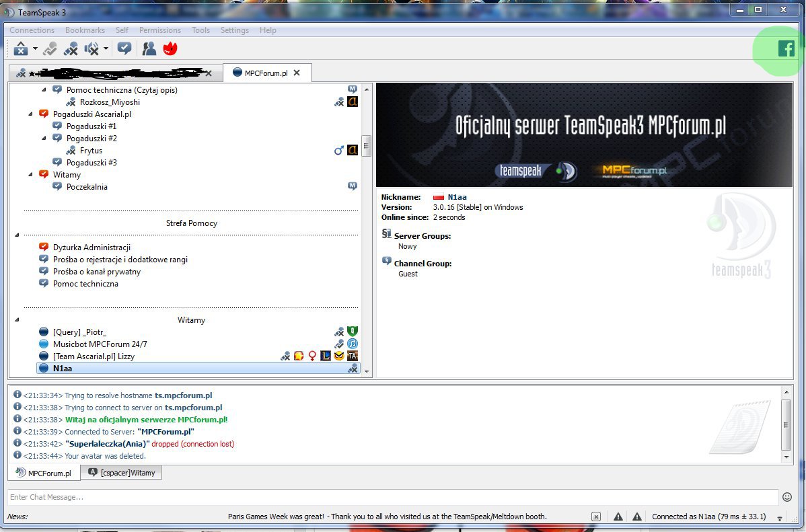Click the M icon on Pomoc techniczna row

tap(352, 89)
